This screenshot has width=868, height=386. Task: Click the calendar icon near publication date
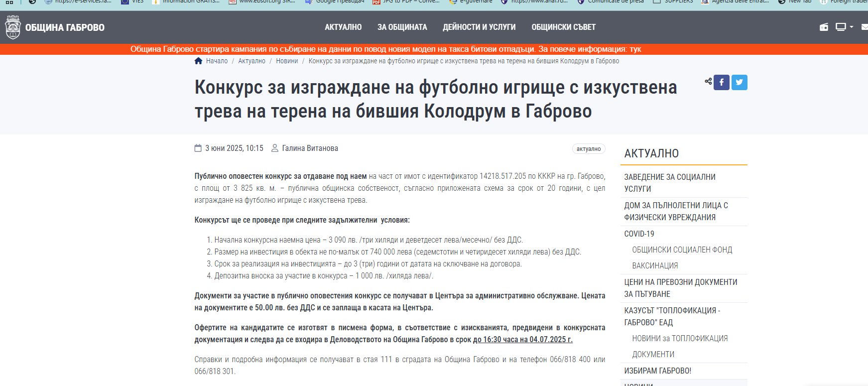198,148
